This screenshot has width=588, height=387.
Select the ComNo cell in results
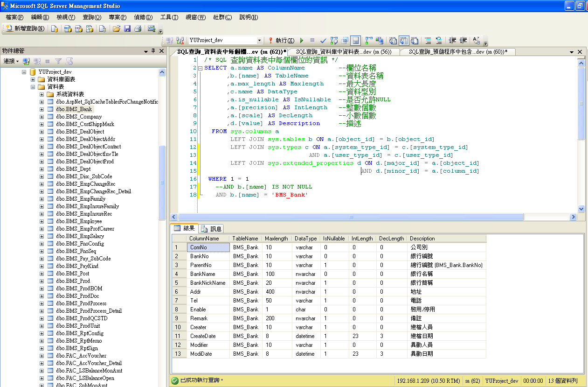[x=208, y=247]
